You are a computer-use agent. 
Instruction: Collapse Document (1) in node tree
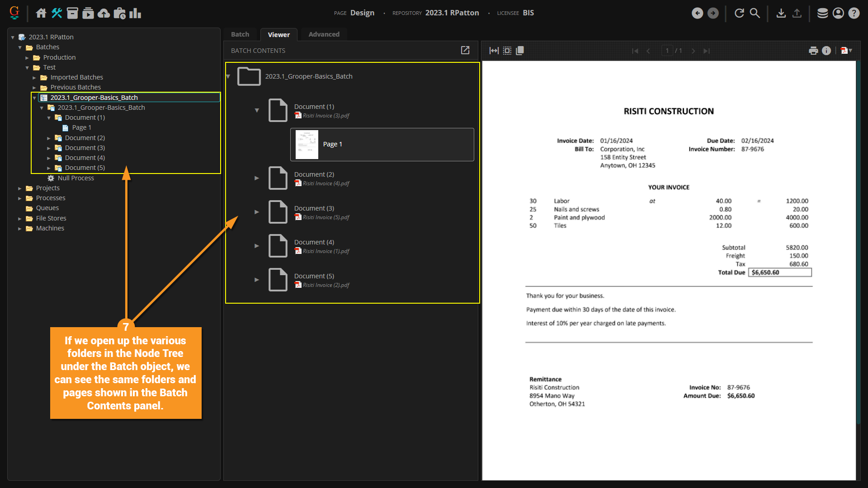(49, 117)
